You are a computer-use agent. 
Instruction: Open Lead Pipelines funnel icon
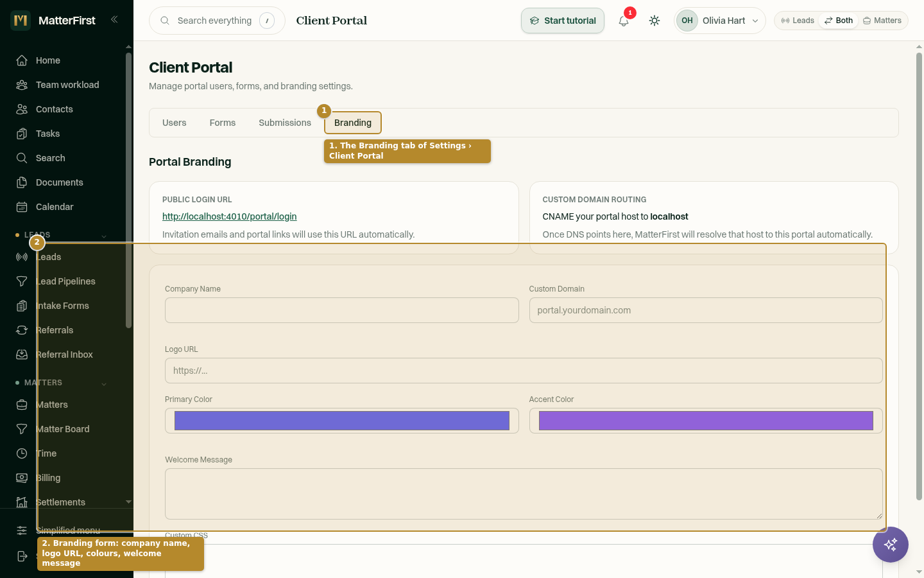coord(22,281)
